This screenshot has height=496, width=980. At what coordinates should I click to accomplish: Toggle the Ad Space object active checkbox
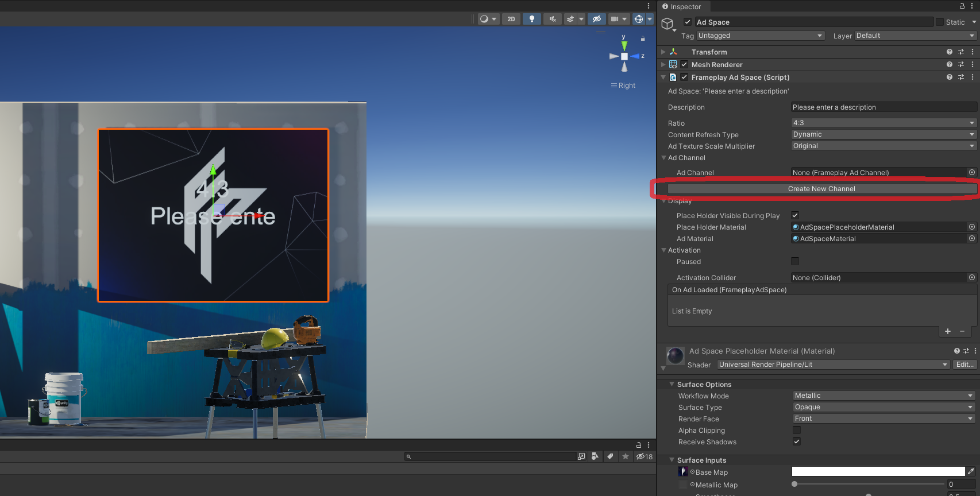pyautogui.click(x=687, y=22)
